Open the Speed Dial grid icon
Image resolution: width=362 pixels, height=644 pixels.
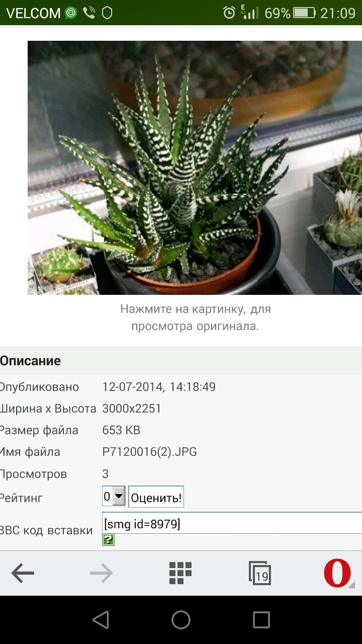tap(180, 573)
